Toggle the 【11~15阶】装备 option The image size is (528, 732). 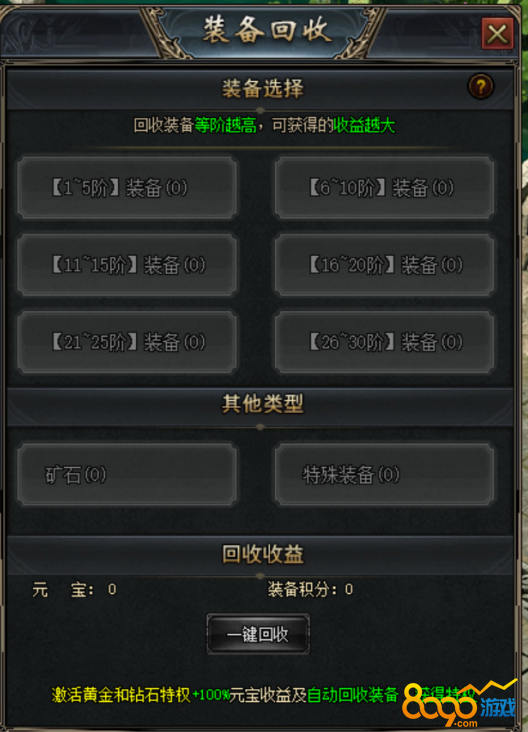tap(127, 265)
